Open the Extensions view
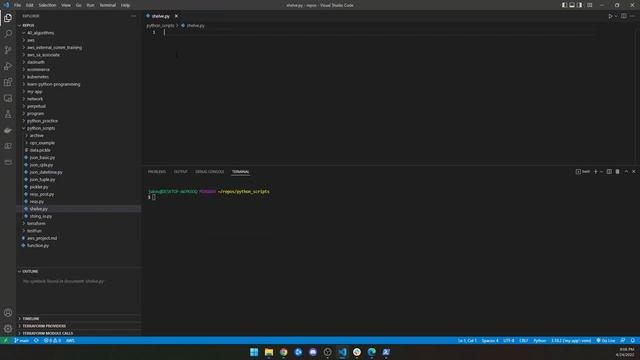Viewport: 640px width, 360px height. [x=8, y=82]
